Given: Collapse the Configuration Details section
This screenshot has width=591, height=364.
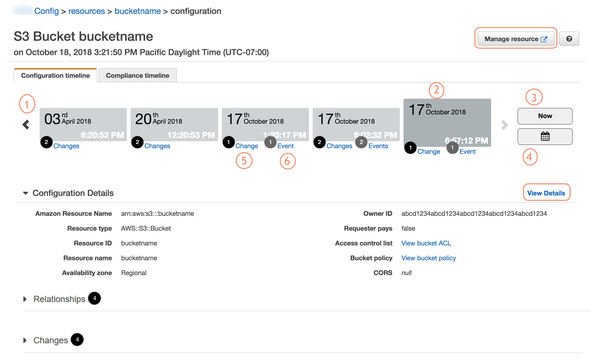Looking at the screenshot, I should coord(25,193).
